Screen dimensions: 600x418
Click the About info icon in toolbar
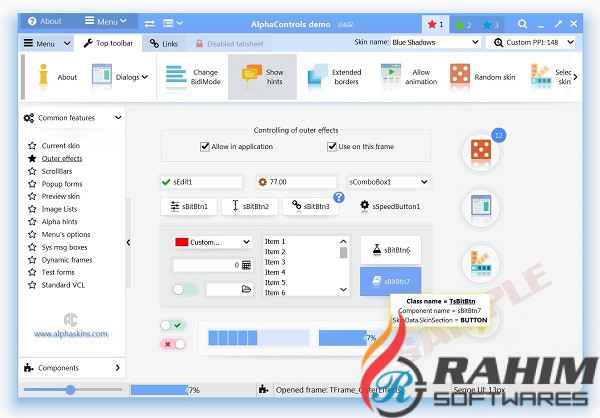click(x=43, y=75)
